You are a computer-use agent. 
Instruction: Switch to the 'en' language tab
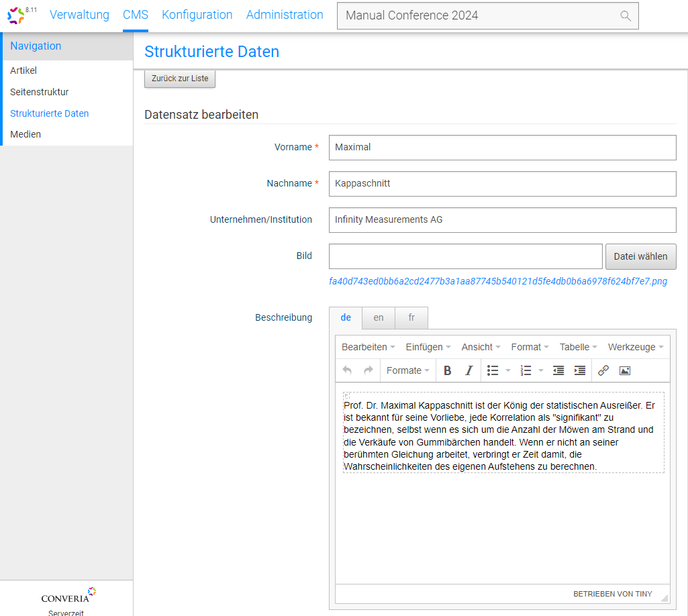(379, 317)
